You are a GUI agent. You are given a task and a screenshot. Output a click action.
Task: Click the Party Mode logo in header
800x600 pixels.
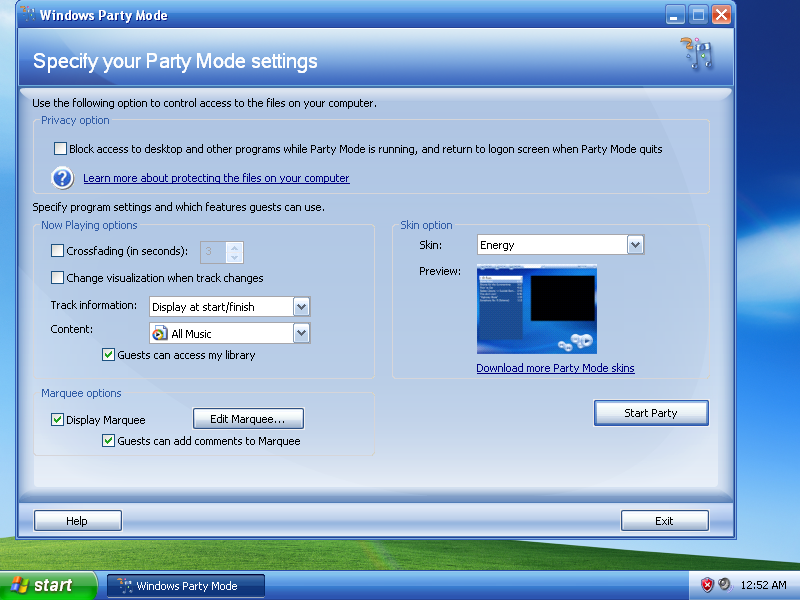(697, 55)
